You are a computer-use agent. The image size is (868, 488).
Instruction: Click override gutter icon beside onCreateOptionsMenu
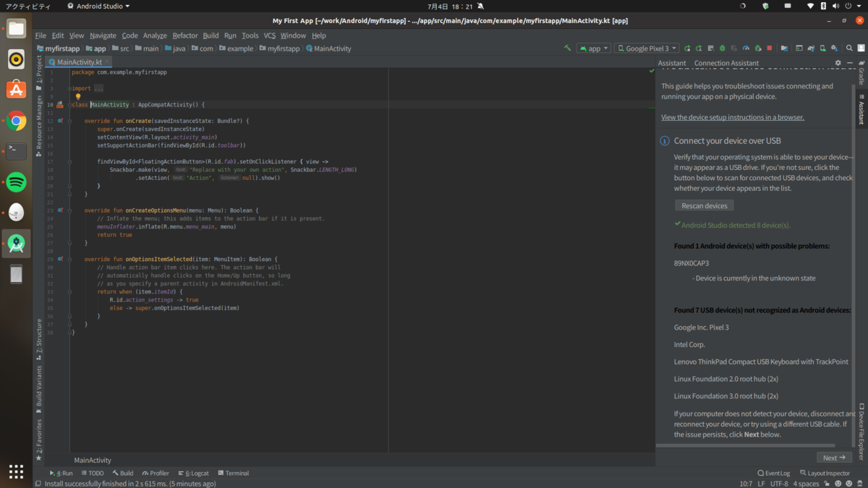[x=60, y=210]
